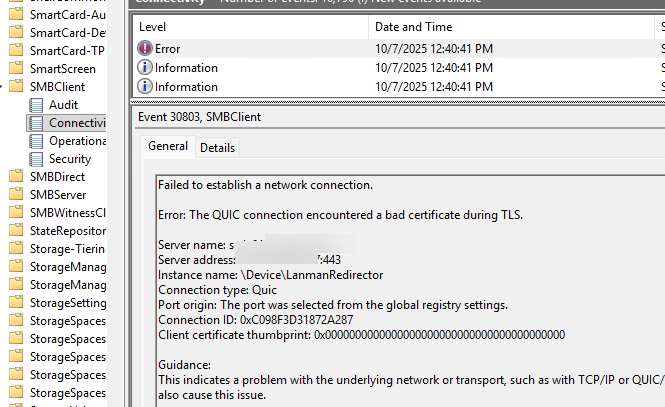Select the General tab
The height and width of the screenshot is (407, 665).
click(x=168, y=147)
